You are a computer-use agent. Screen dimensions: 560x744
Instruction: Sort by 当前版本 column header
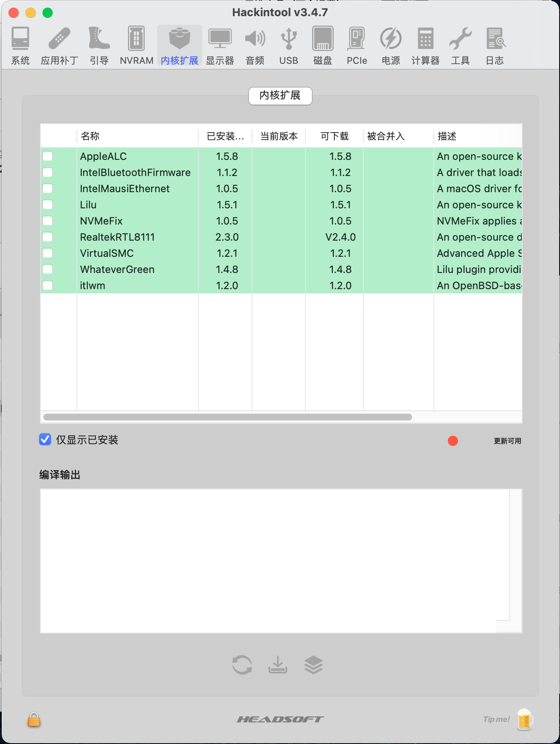click(x=279, y=136)
